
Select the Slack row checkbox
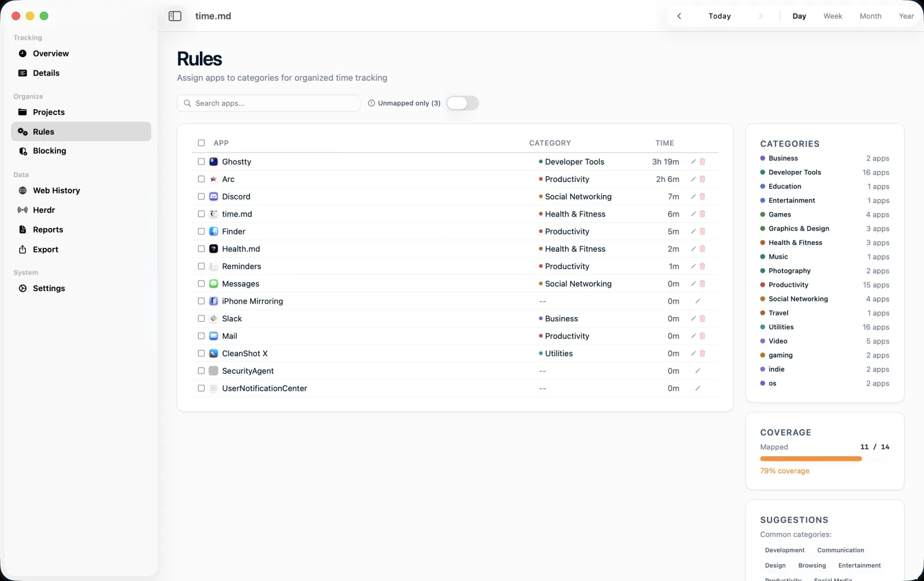coord(201,318)
